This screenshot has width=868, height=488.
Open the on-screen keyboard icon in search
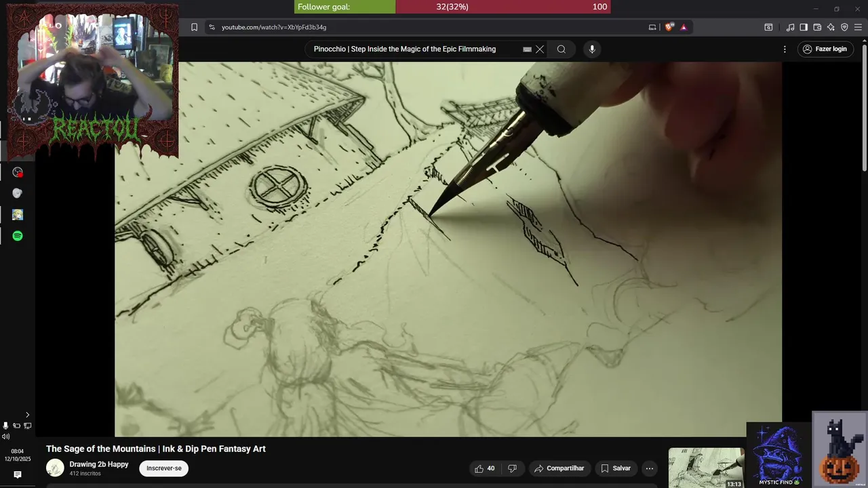527,49
